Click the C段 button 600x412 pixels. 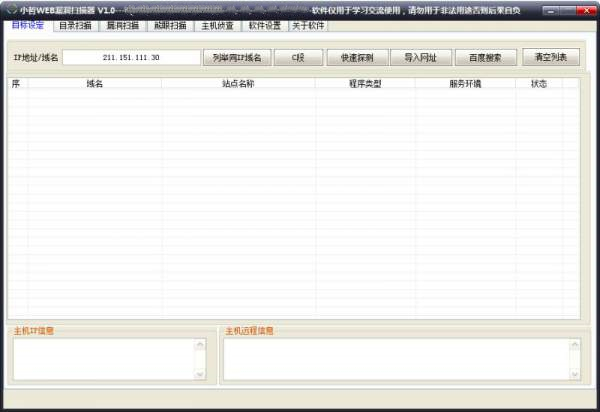pyautogui.click(x=298, y=57)
